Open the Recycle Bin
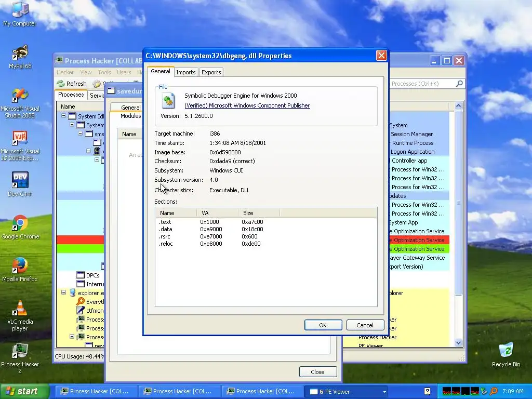The width and height of the screenshot is (532, 399). click(506, 354)
